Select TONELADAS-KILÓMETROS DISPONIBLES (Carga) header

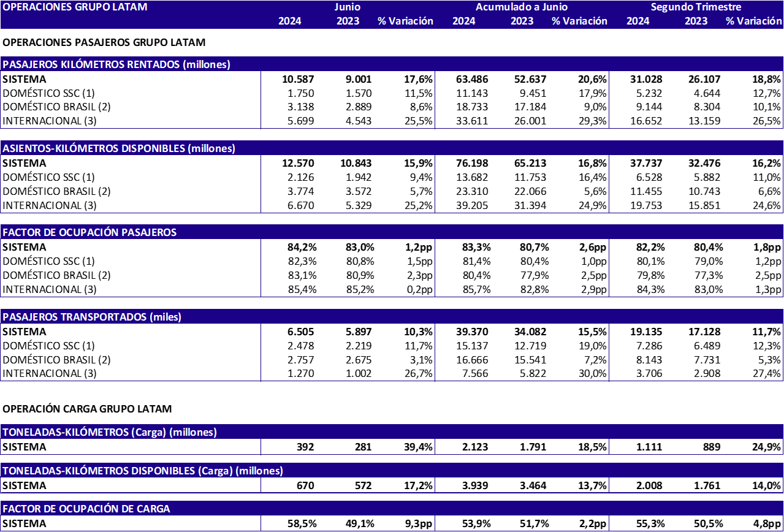tap(143, 471)
